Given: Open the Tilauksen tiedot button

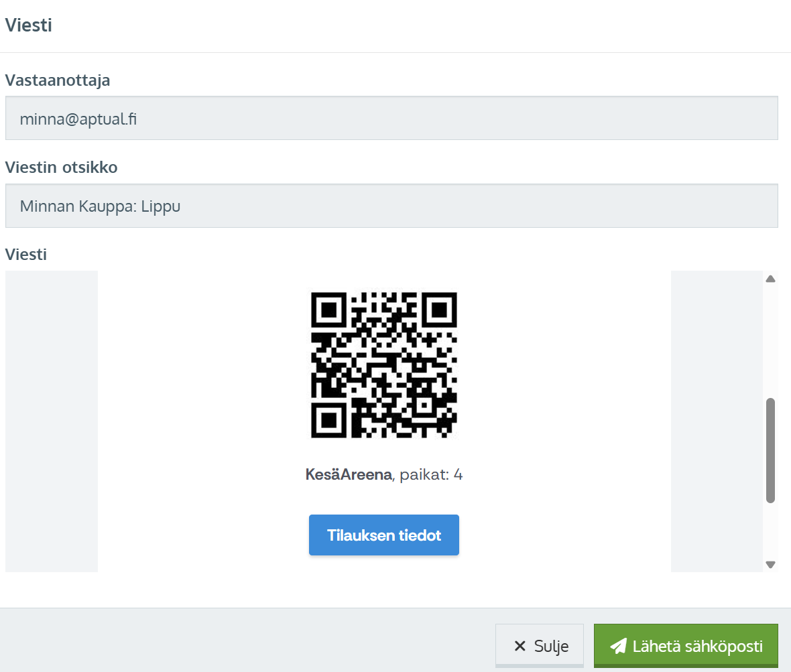Looking at the screenshot, I should (x=384, y=535).
